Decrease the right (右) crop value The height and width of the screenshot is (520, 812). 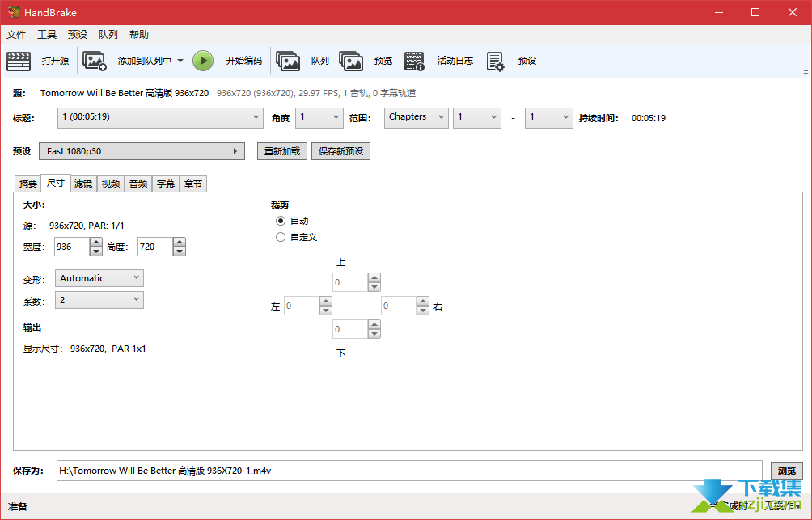click(423, 311)
